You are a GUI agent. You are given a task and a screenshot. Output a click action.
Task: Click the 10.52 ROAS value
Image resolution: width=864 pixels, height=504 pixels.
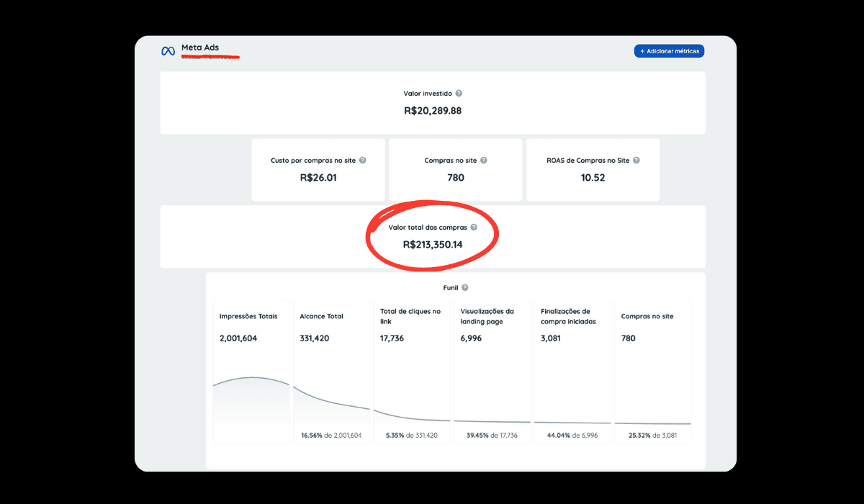click(x=593, y=178)
